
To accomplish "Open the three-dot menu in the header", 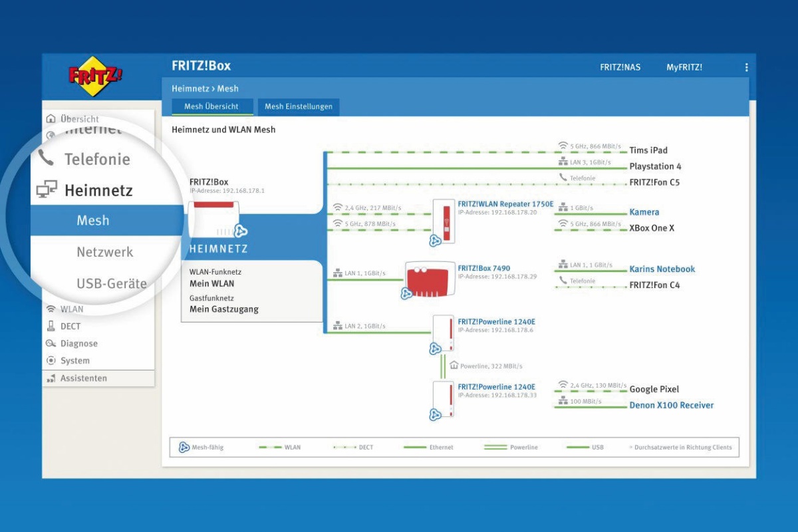I will pyautogui.click(x=746, y=67).
